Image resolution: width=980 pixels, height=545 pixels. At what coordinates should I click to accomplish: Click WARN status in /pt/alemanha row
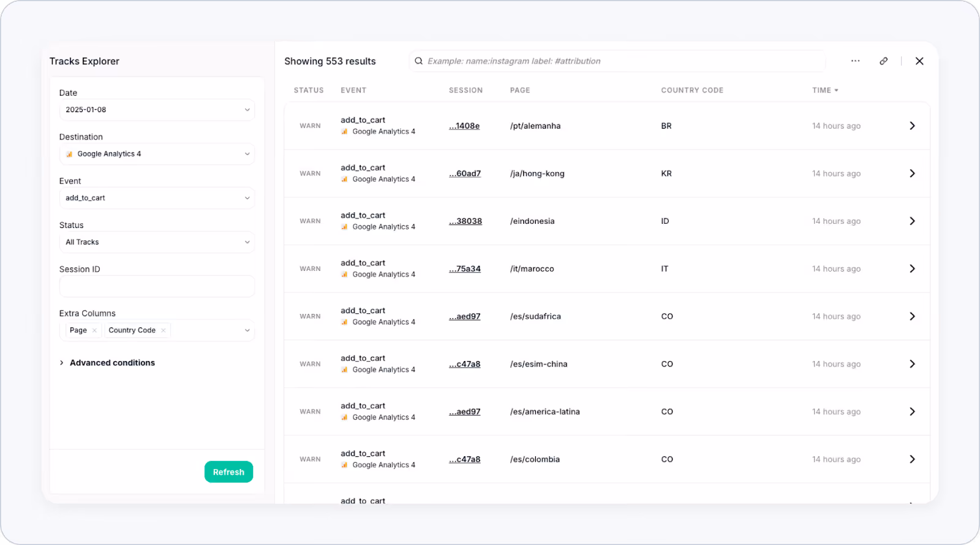(x=310, y=126)
